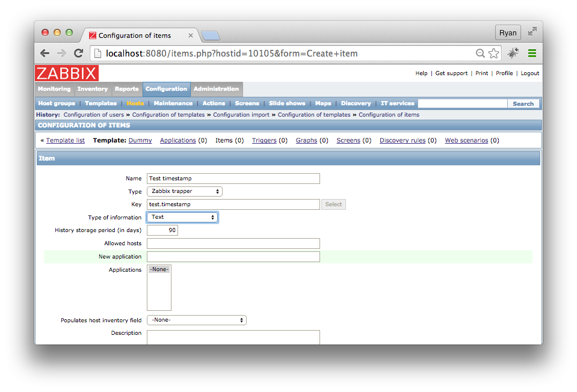Screen dimensions: 577x392
Task: Go to Hosts submenu
Action: 135,103
